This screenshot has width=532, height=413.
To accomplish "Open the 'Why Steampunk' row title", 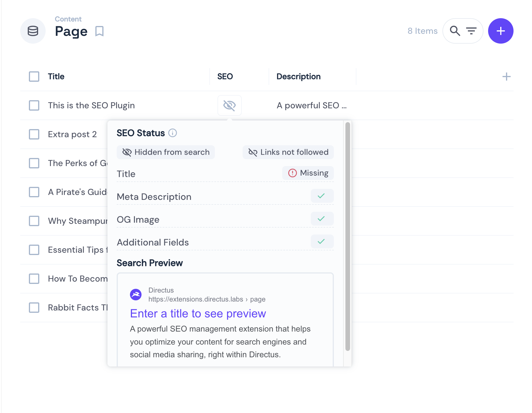I will click(78, 221).
